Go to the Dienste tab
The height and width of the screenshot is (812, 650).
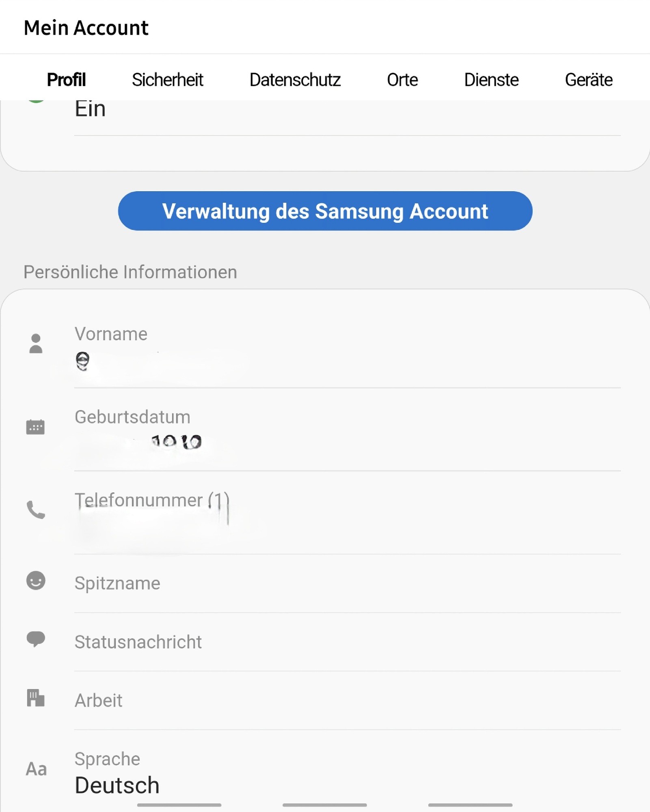[491, 80]
